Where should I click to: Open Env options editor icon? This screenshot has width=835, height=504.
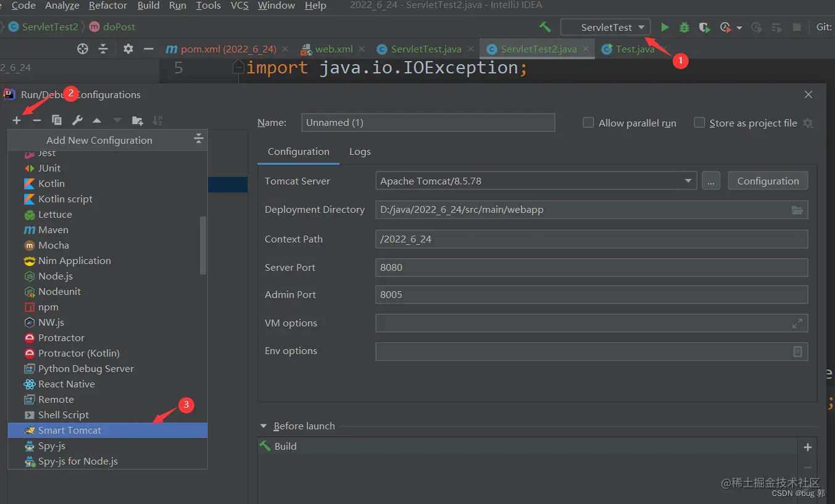[x=797, y=351]
